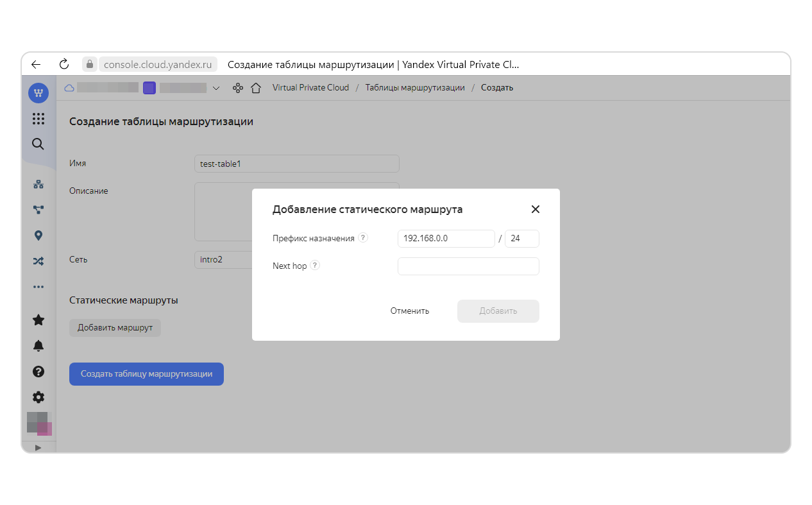The width and height of the screenshot is (812, 505).
Task: Go to Virtual Private Cloud breadcrumb
Action: [x=310, y=88]
